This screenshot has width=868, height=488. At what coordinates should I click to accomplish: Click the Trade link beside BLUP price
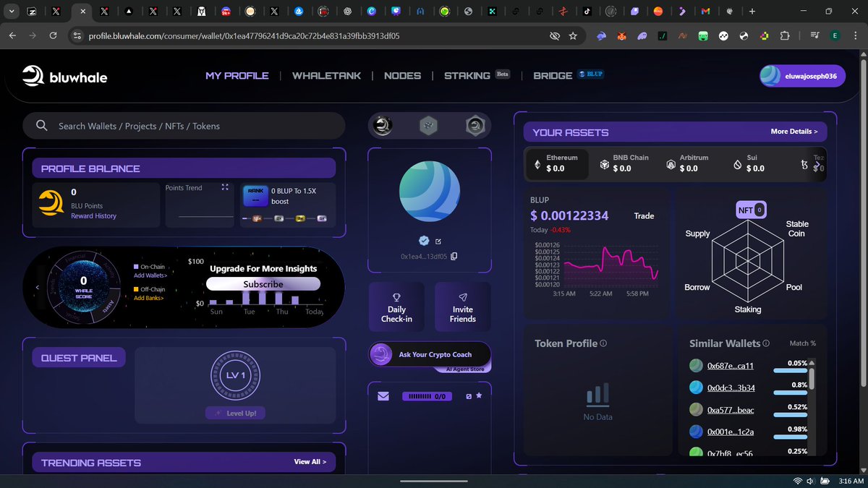(644, 215)
